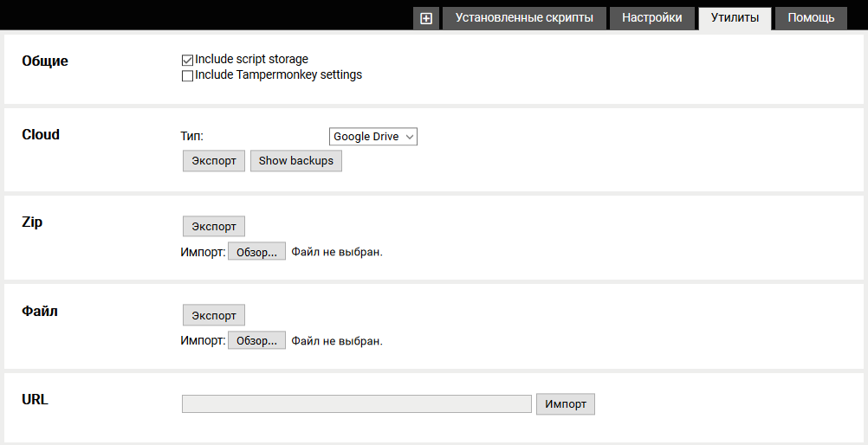
Task: Click 'Include script storage' label text
Action: 251,59
